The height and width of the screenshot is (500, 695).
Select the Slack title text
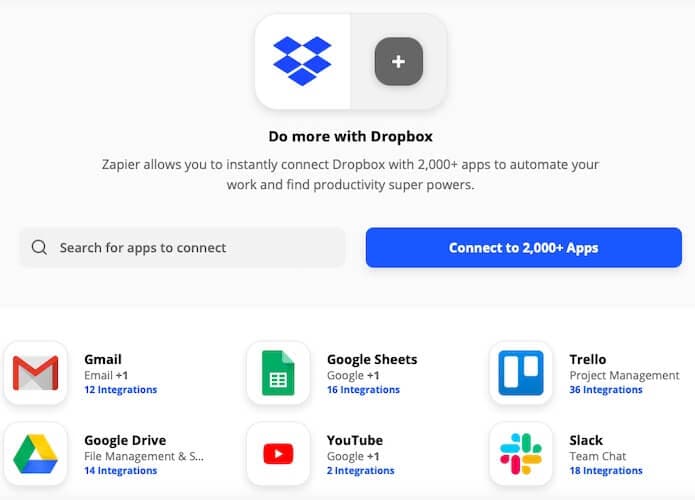[x=586, y=440]
